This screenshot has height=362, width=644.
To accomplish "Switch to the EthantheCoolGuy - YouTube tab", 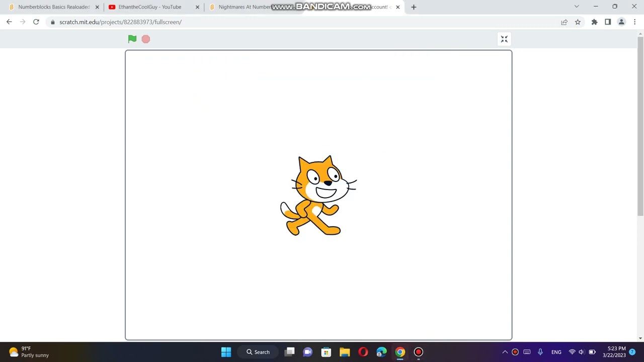I will coord(149,7).
